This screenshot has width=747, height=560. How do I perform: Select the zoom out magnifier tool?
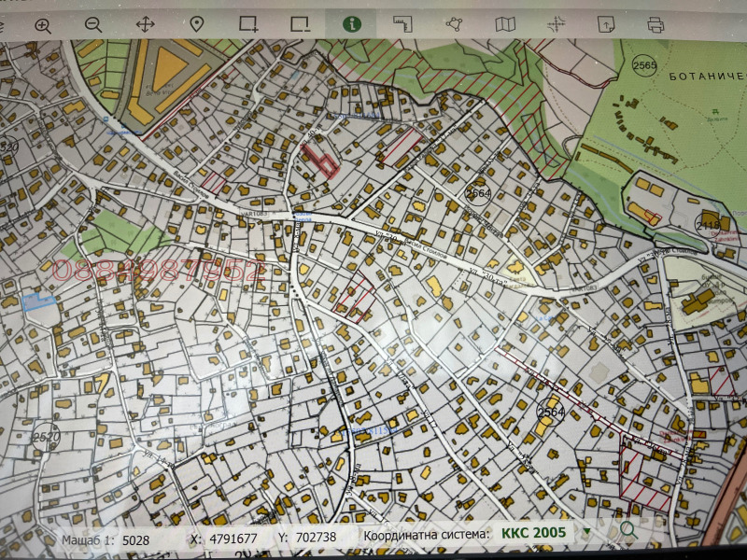[92, 25]
